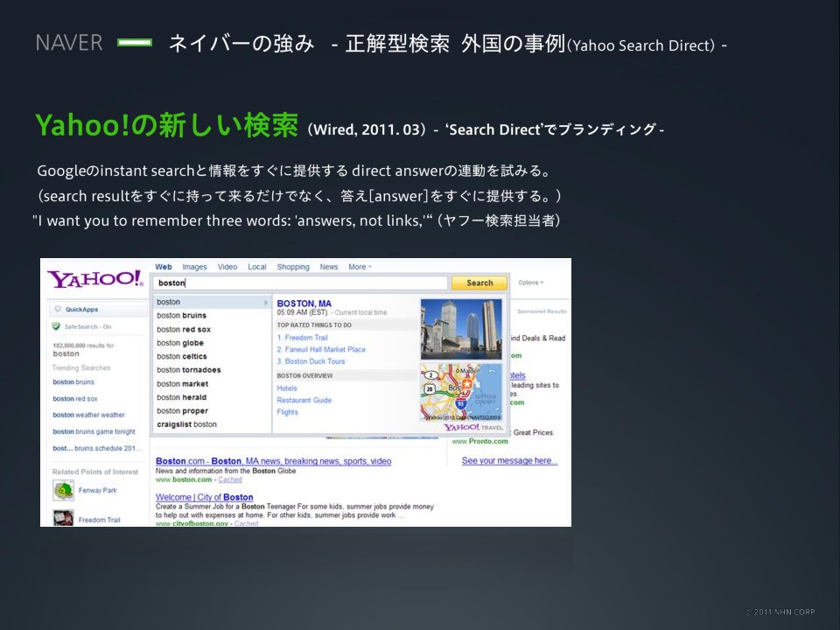
Task: Open the Flights link
Action: coord(287,412)
